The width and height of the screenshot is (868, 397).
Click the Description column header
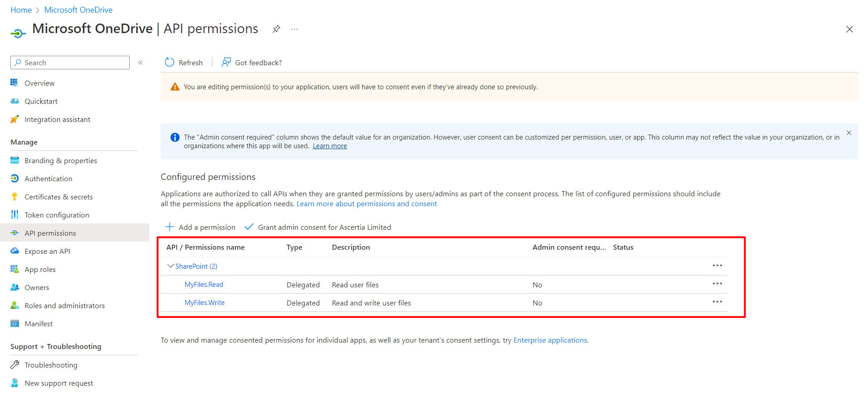point(351,247)
